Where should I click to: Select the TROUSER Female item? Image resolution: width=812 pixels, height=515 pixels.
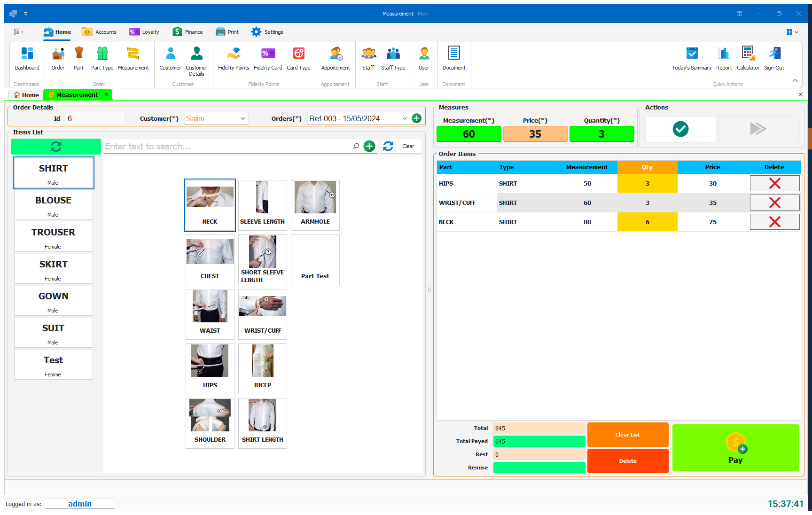(54, 237)
